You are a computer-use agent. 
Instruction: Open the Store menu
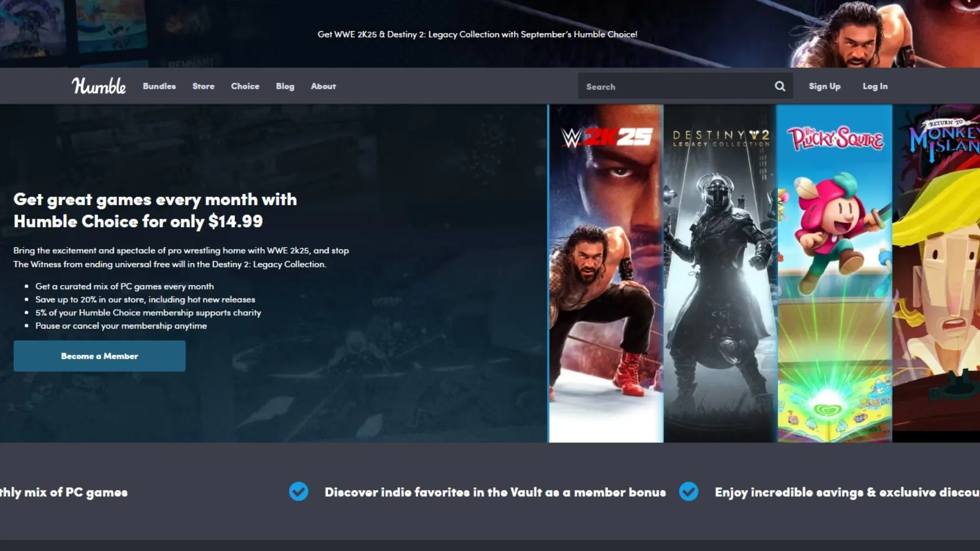pos(203,86)
